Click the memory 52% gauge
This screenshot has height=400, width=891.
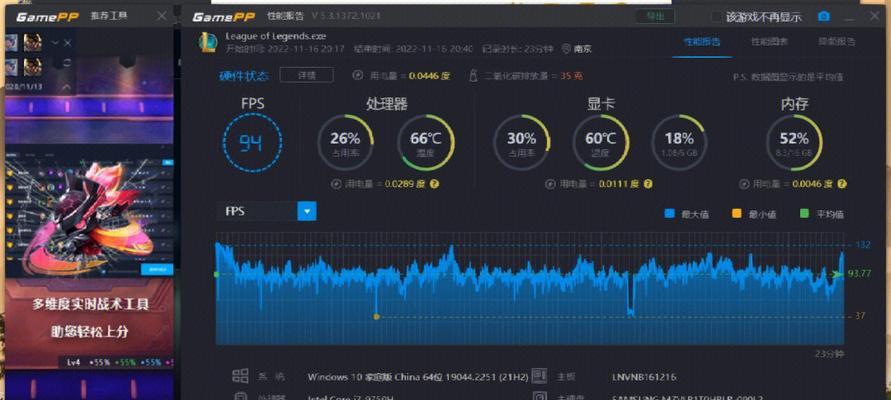tap(794, 142)
